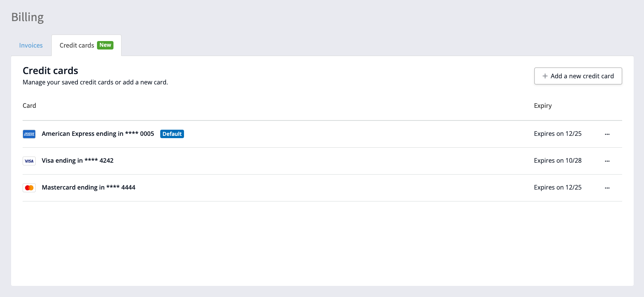Select Visa ending in 4242
The width and height of the screenshot is (644, 297).
coord(77,160)
